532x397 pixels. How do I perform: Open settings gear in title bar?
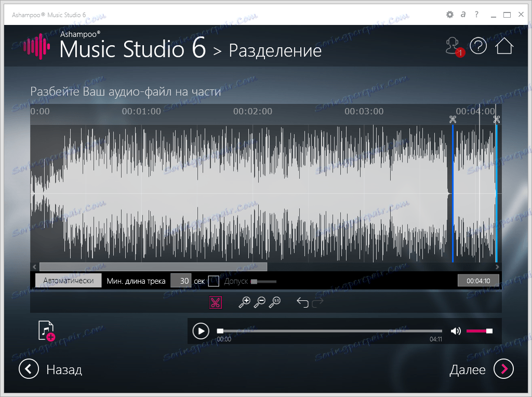point(449,15)
